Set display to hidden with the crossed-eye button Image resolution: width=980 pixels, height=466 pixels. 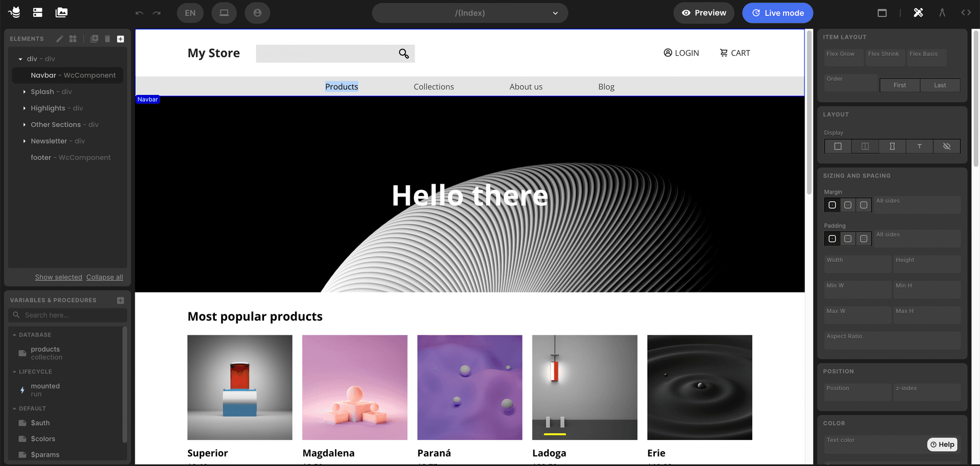(x=946, y=146)
